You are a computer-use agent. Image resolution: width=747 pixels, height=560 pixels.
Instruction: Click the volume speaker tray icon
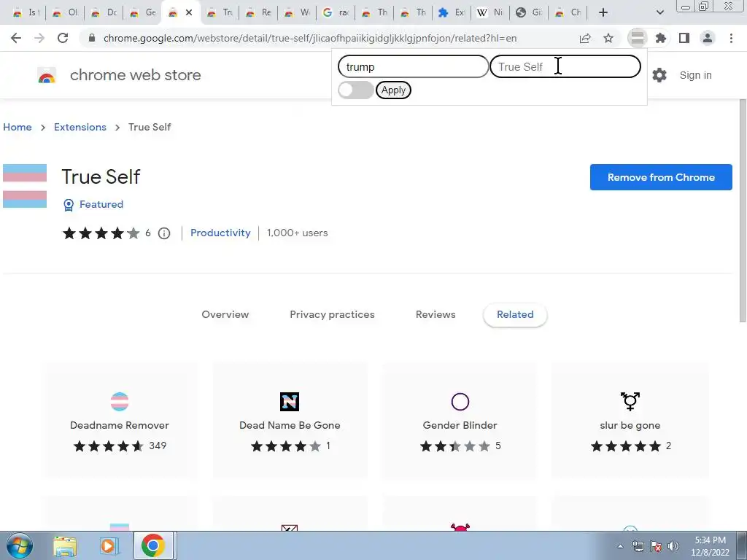[673, 546]
